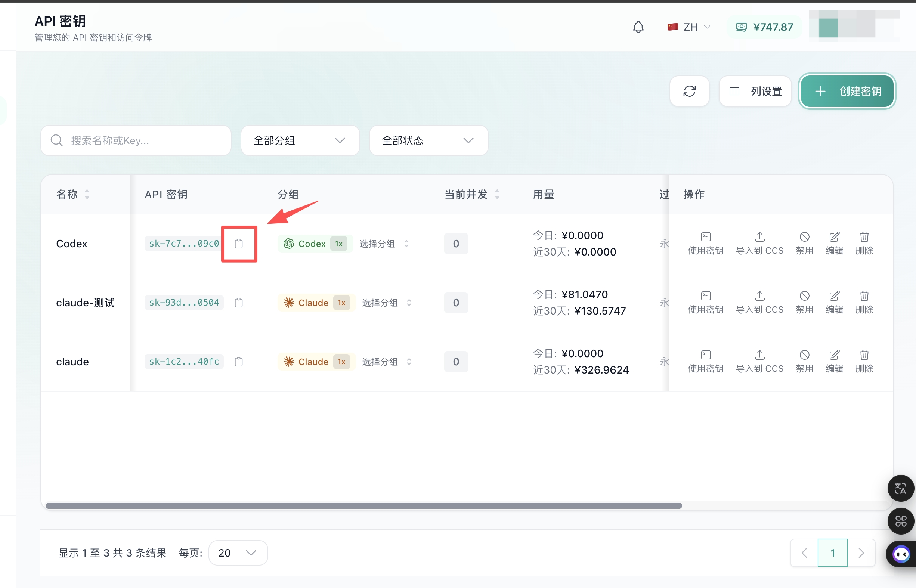Edit the Codex key
This screenshot has height=588, width=916.
(834, 244)
